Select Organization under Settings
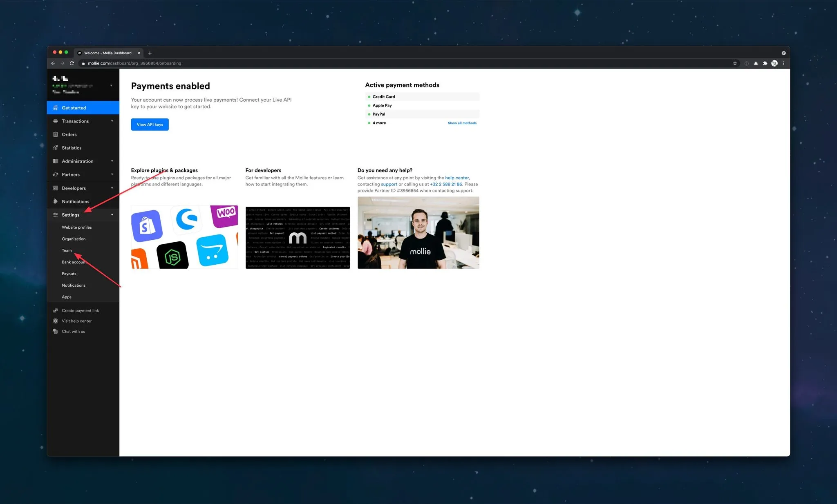The height and width of the screenshot is (504, 837). click(74, 239)
